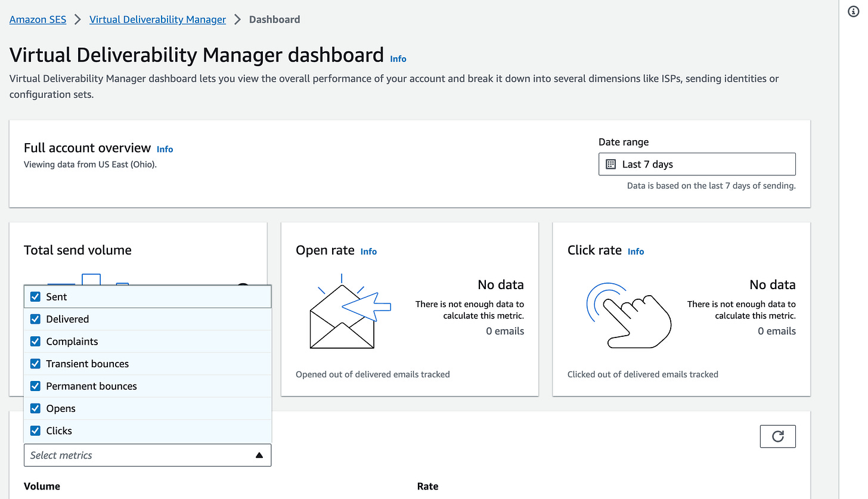Click the refresh icon button
This screenshot has height=499, width=868.
(777, 436)
